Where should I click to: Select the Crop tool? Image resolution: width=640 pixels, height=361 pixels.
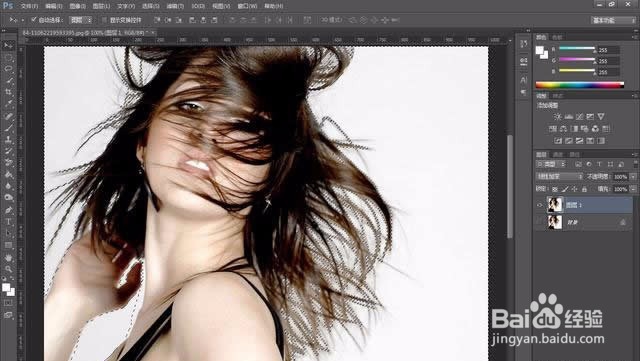pyautogui.click(x=8, y=92)
